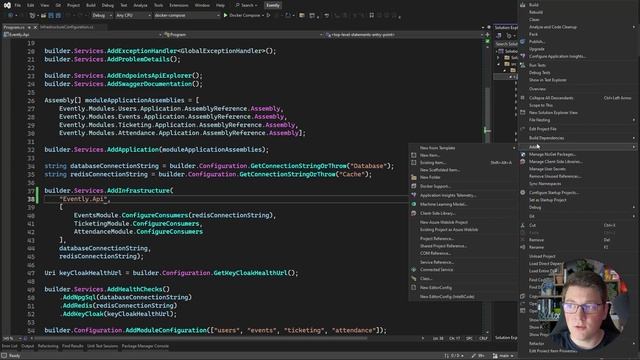Open the docker-compose startup project dropdown
The height and width of the screenshot is (360, 640).
point(187,16)
